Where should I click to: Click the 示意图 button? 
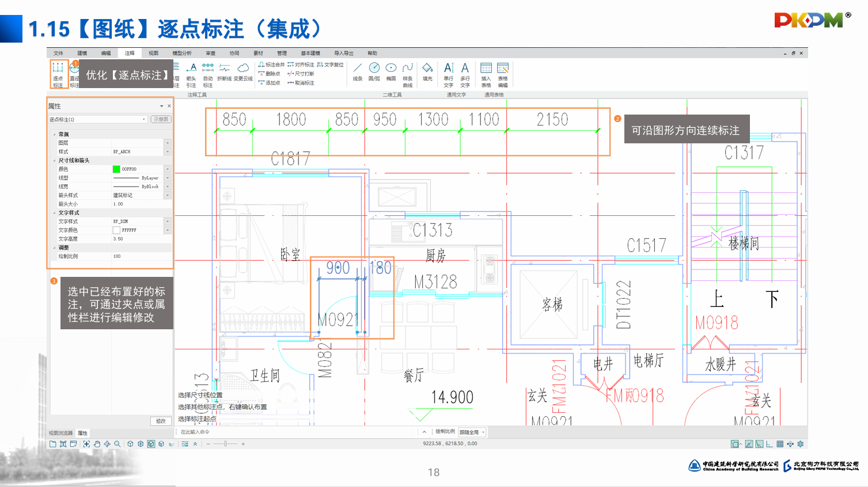tap(161, 120)
